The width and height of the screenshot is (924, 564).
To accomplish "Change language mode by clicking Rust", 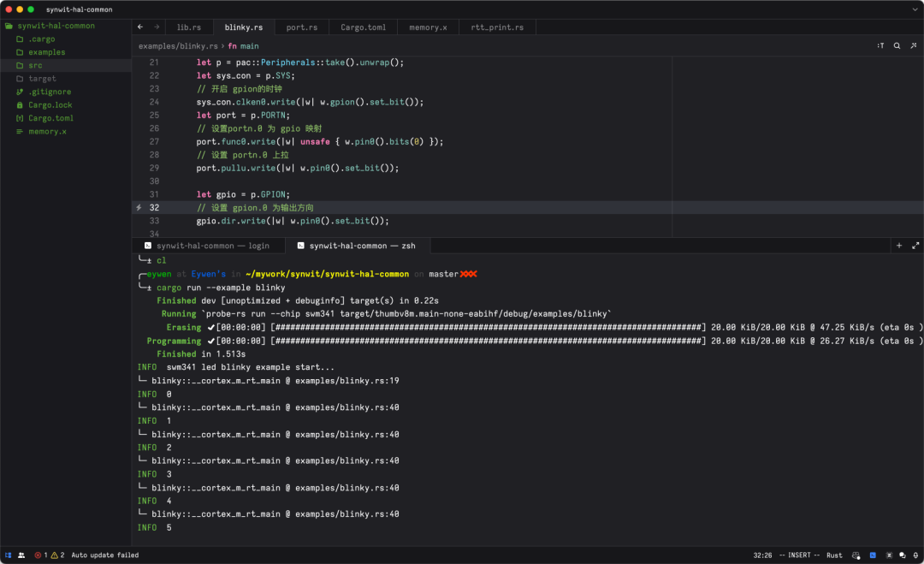I will point(834,555).
